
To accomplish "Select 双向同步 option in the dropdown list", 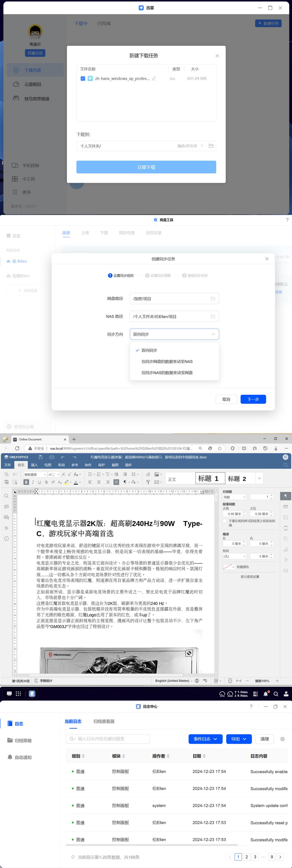I will [174, 350].
